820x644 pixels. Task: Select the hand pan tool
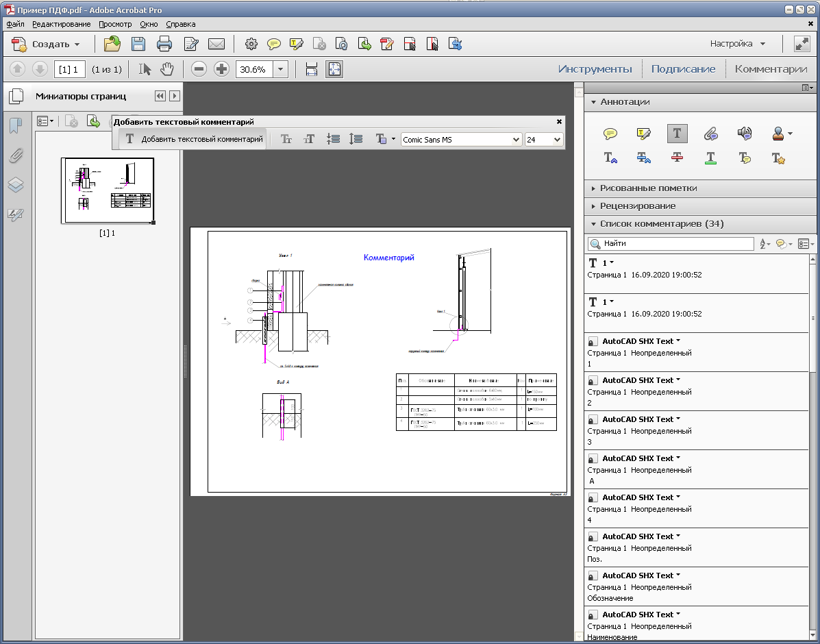coord(167,69)
